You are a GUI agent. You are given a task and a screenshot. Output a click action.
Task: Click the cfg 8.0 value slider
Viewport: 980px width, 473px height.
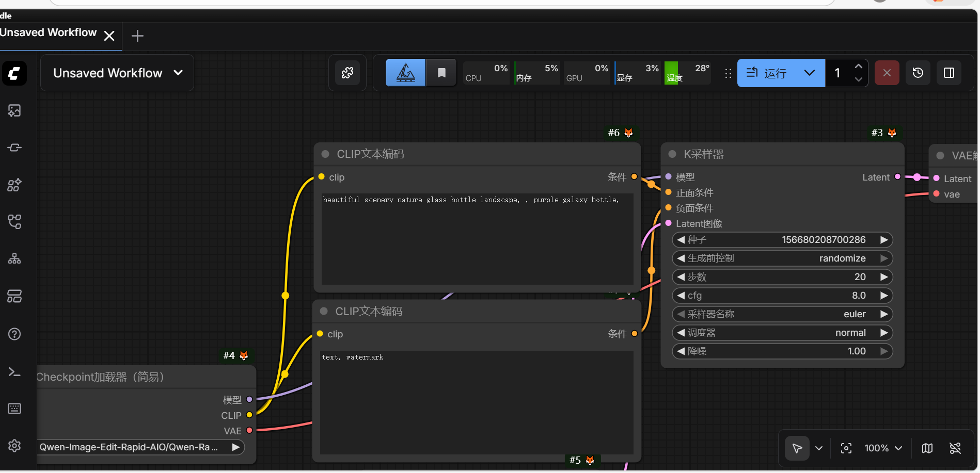782,296
